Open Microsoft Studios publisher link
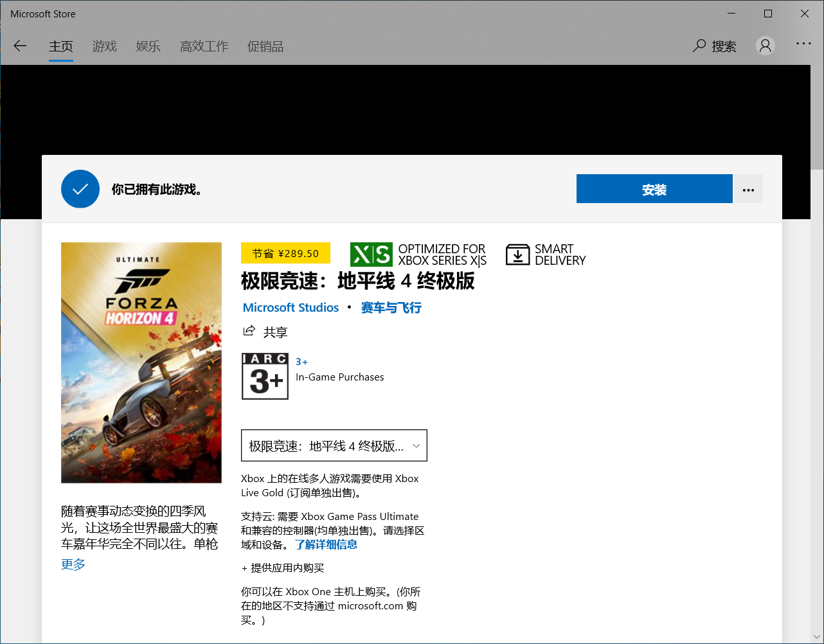 (291, 307)
